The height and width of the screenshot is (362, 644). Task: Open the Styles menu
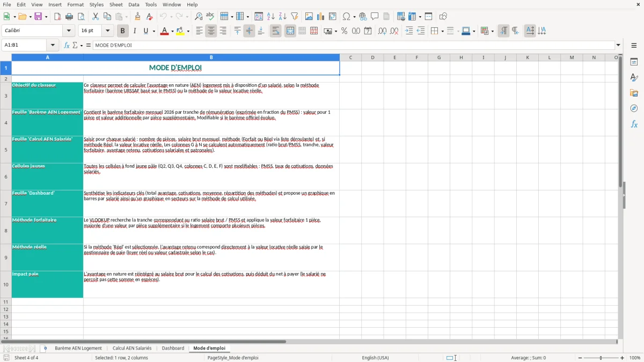pyautogui.click(x=97, y=4)
